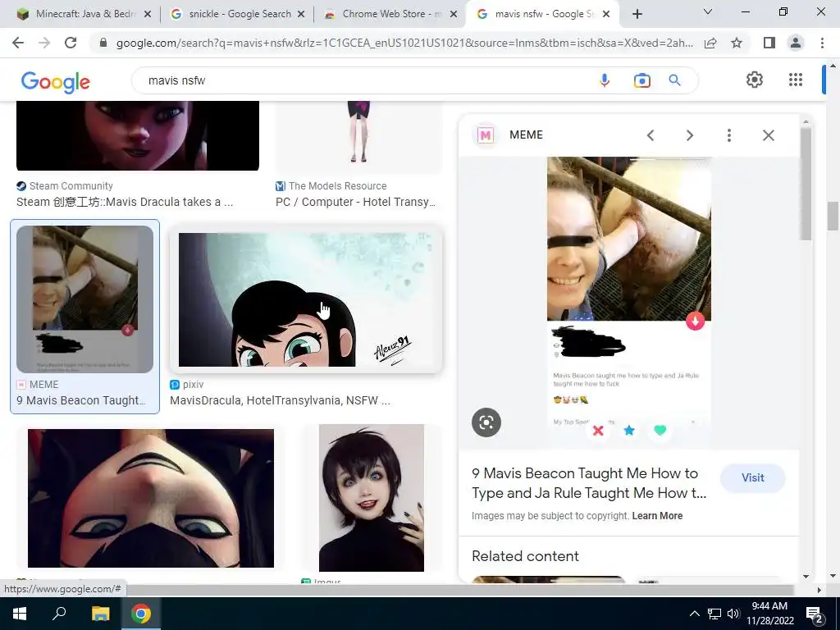Viewport: 840px width, 630px height.
Task: View site information via the lock icon
Action: [x=103, y=43]
